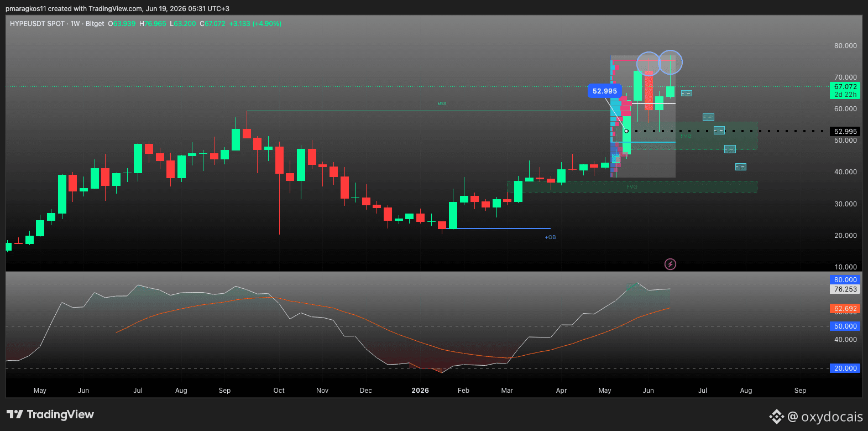The height and width of the screenshot is (431, 868).
Task: Click the 10.000 price axis label
Action: coord(845,267)
